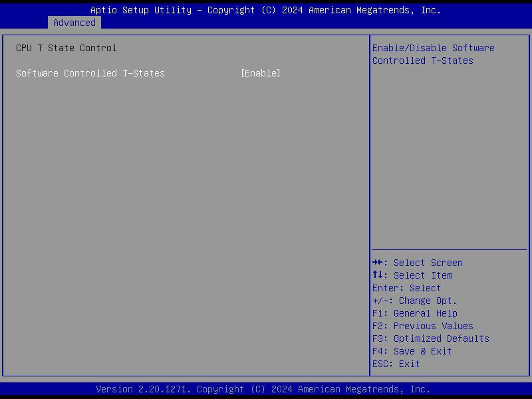
Task: Open the Software Controlled T-States options
Action: click(x=261, y=73)
